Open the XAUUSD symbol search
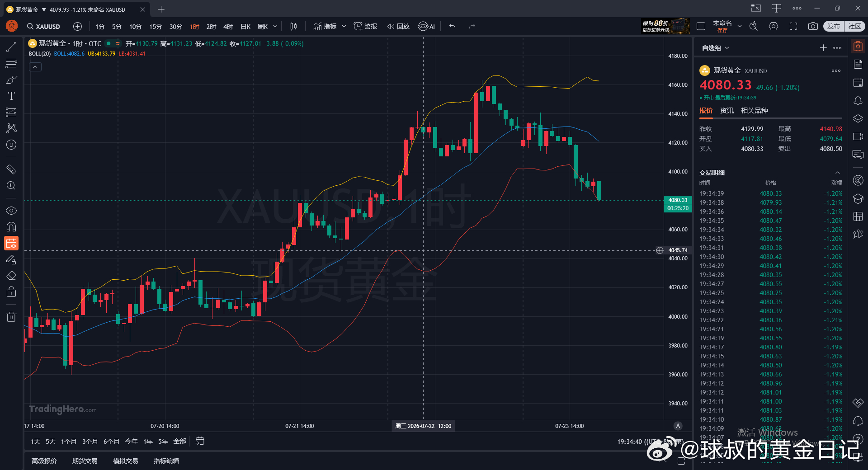The image size is (868, 470). (x=43, y=27)
